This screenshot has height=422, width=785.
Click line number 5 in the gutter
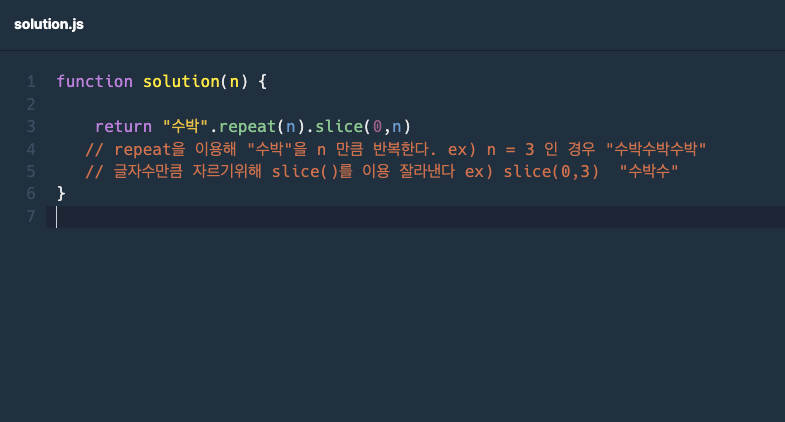tap(31, 171)
